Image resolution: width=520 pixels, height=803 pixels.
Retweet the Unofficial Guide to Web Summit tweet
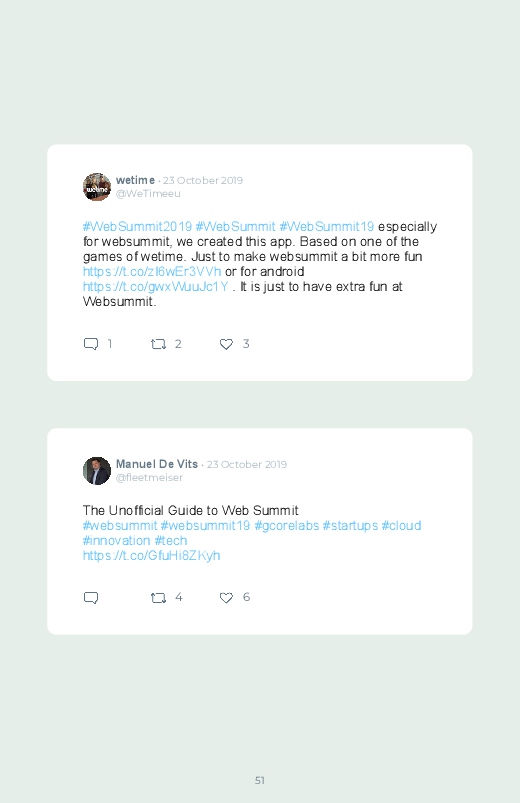[x=158, y=598]
